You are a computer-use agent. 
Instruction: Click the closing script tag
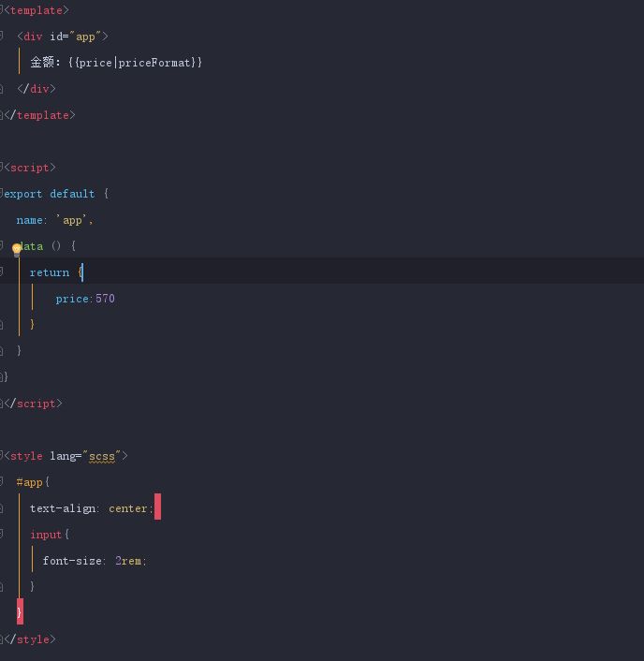(33, 404)
